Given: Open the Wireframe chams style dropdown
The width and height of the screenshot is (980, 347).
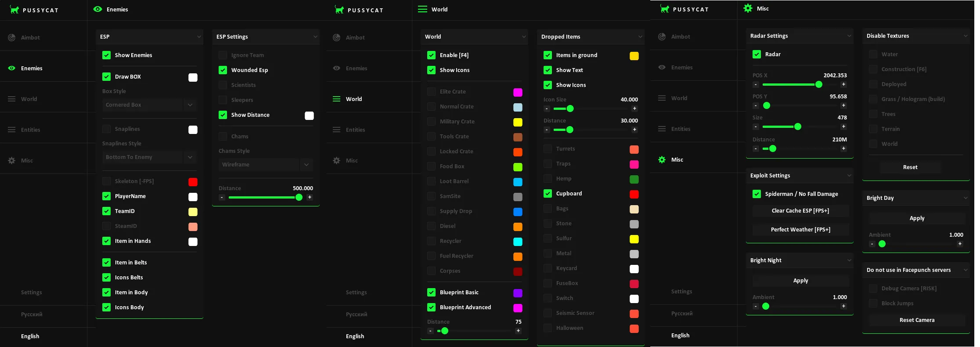Looking at the screenshot, I should click(266, 165).
